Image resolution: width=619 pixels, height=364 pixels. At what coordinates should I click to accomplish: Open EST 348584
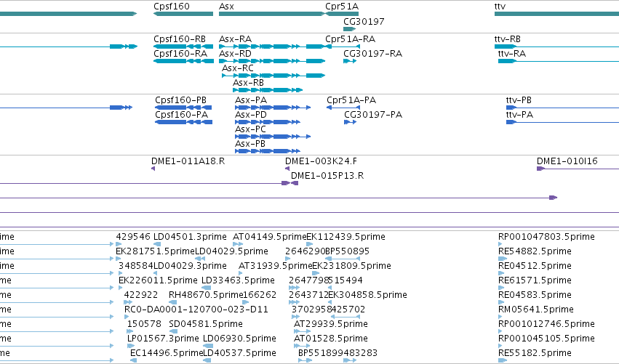tap(136, 266)
